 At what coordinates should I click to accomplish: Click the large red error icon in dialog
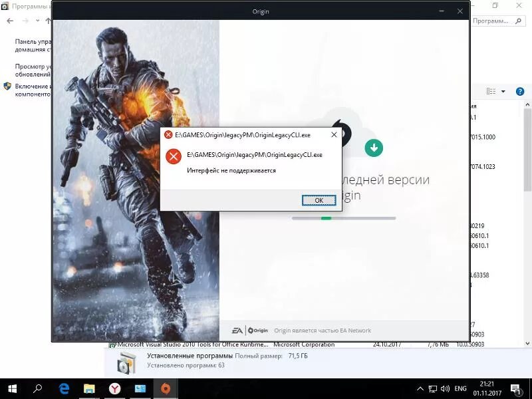tap(174, 156)
